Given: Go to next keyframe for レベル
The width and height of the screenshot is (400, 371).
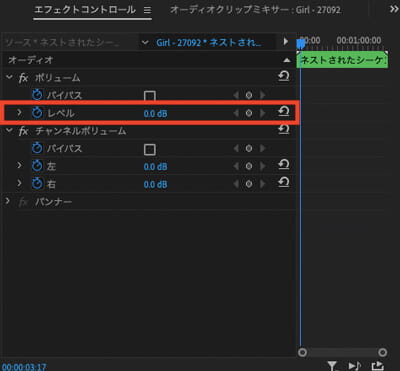Looking at the screenshot, I should tap(263, 113).
